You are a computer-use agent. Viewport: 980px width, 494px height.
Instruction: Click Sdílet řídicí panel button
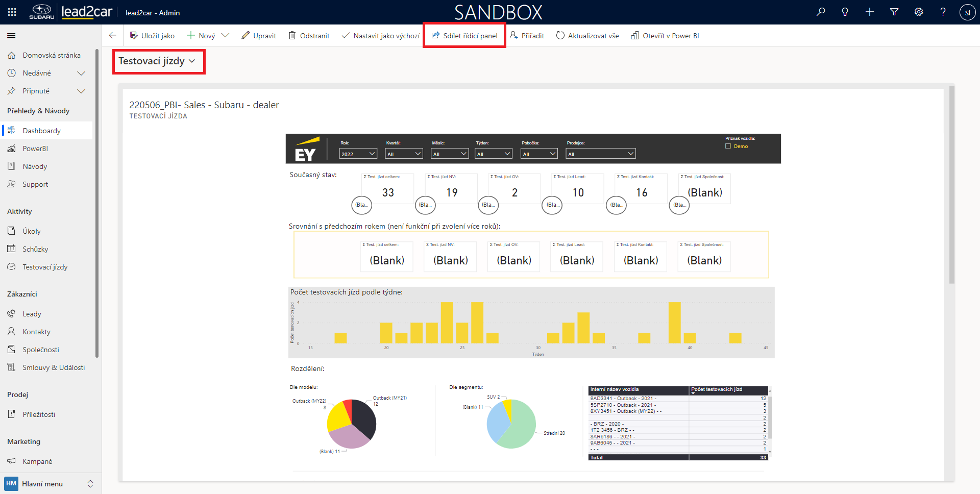click(464, 36)
